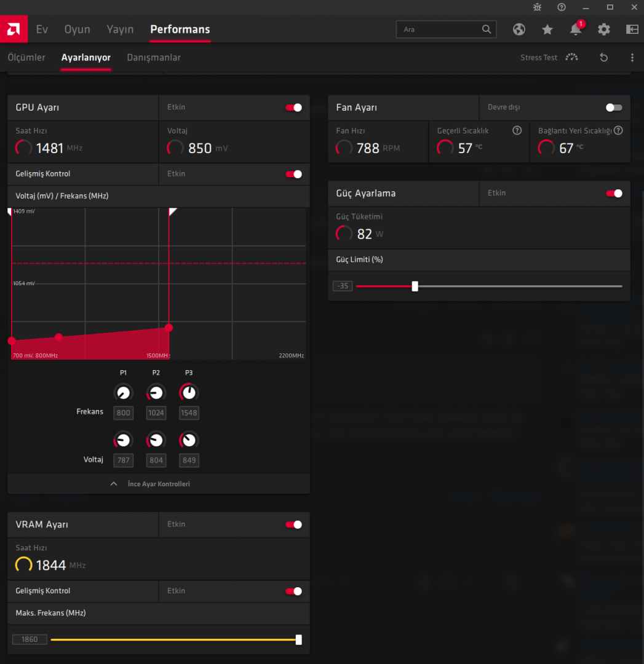Show help for Geçerli Sıcaklık

point(517,130)
